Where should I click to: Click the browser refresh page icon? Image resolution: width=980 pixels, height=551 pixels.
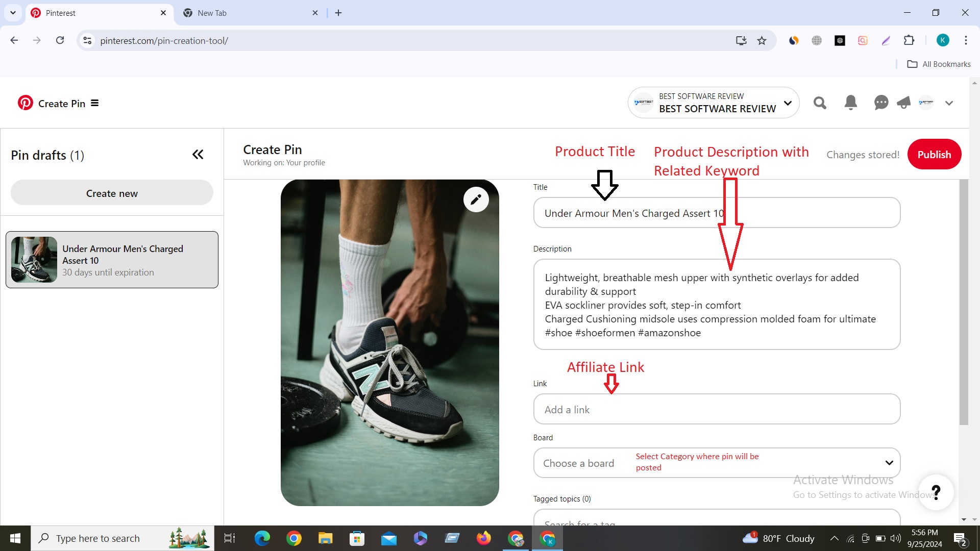pos(61,40)
